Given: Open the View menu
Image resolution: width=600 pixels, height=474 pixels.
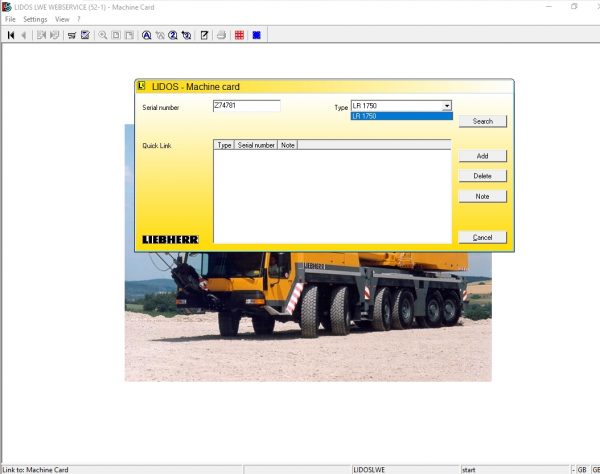Looking at the screenshot, I should coord(62,19).
